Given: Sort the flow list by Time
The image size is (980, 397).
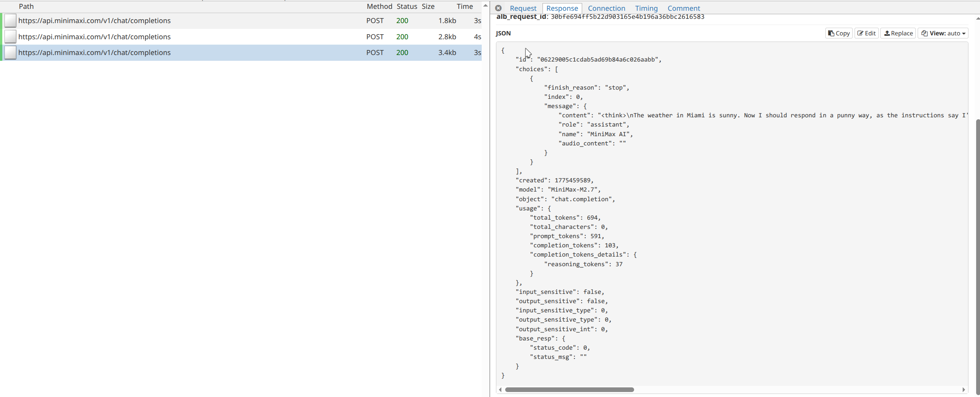Looking at the screenshot, I should click(464, 7).
